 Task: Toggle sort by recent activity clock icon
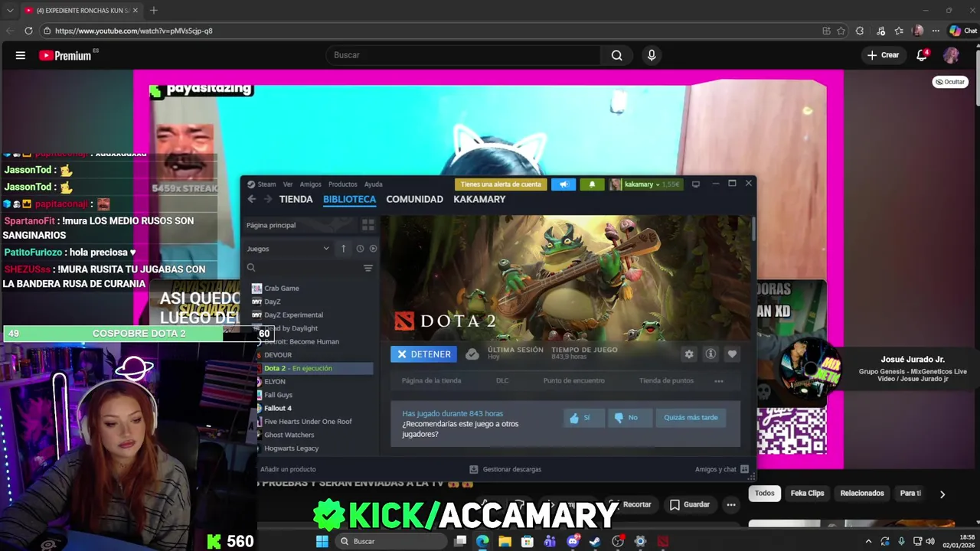[x=360, y=249]
